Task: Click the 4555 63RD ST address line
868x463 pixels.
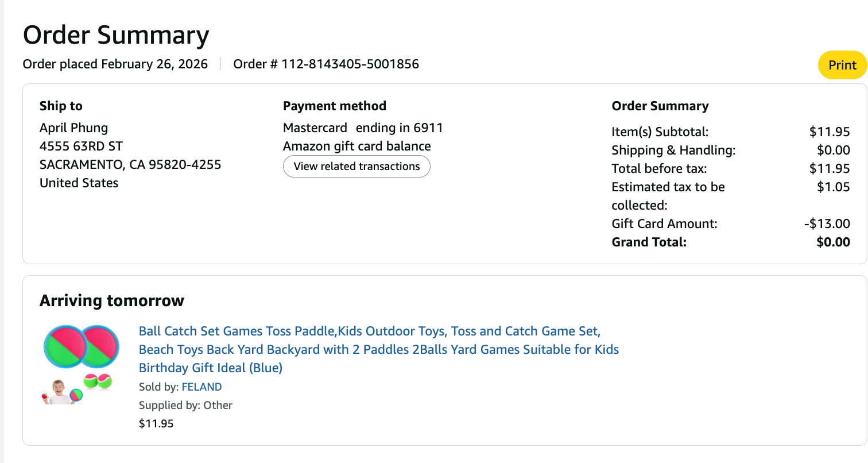Action: point(81,146)
